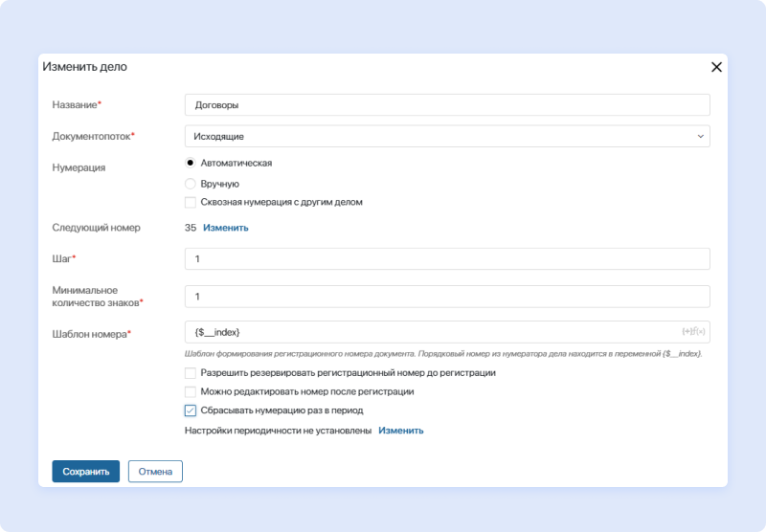Close the Изменить дело dialog
The height and width of the screenshot is (532, 766).
click(716, 67)
